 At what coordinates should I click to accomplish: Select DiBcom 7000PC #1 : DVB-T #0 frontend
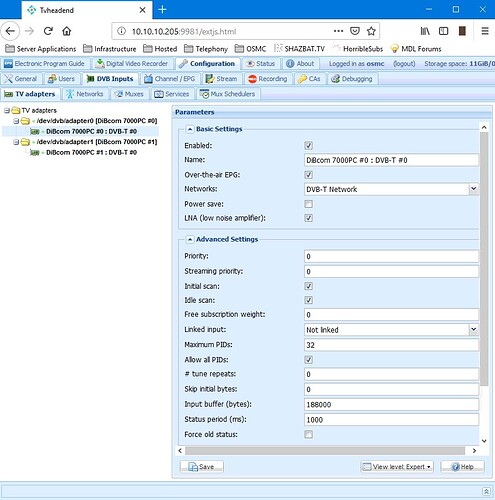[91, 152]
